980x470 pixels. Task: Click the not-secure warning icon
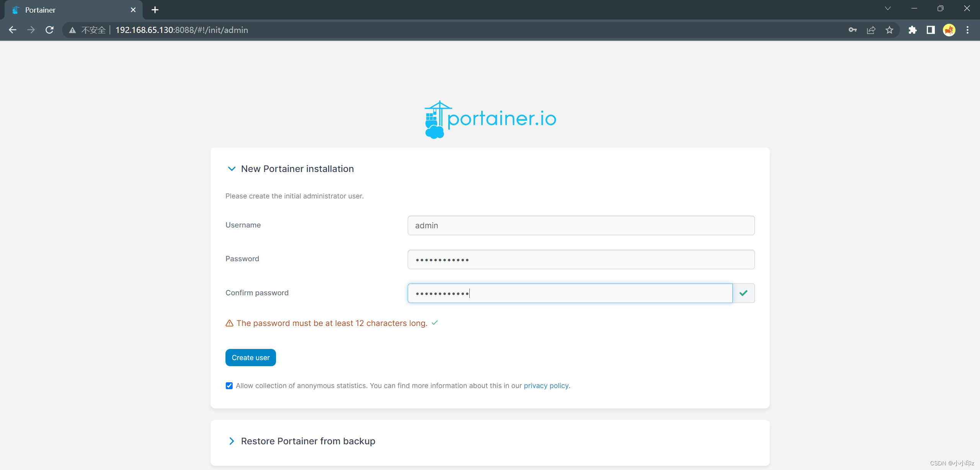pos(72,30)
